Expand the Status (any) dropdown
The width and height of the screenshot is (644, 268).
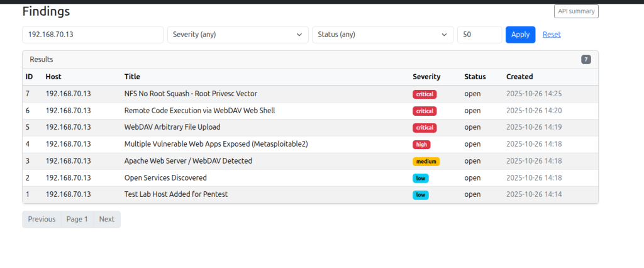click(x=382, y=35)
